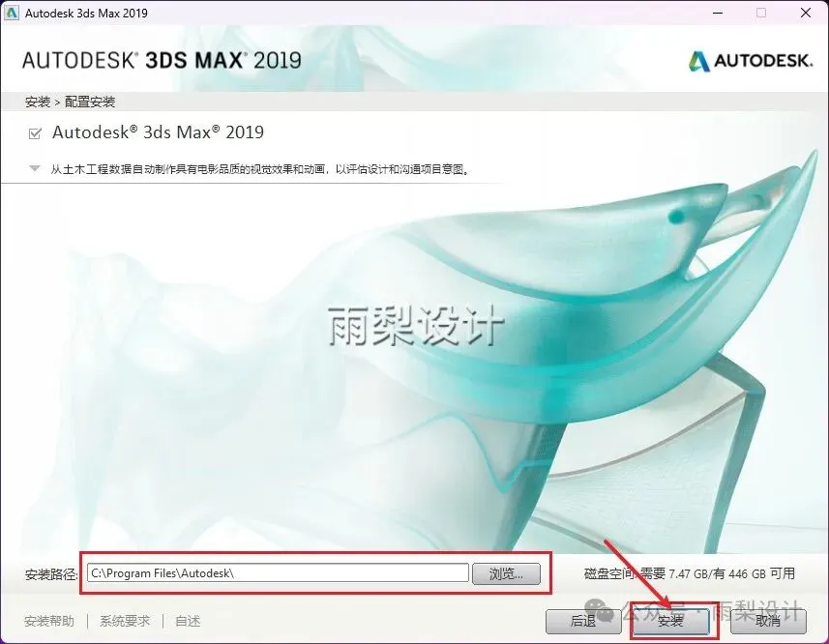The image size is (829, 644).
Task: Click the 安装 breadcrumb text
Action: pyautogui.click(x=38, y=102)
